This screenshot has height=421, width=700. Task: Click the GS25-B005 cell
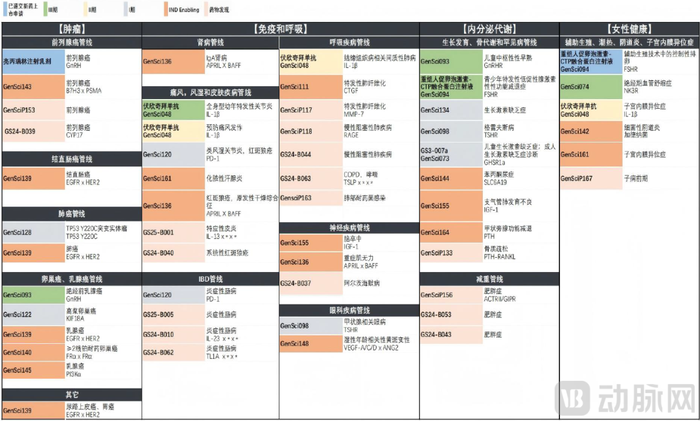click(174, 314)
